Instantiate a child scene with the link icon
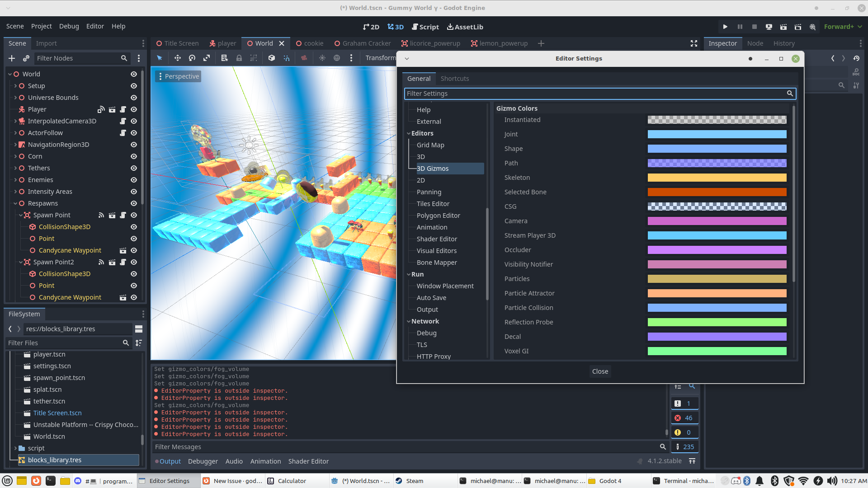868x488 pixels. pyautogui.click(x=26, y=58)
